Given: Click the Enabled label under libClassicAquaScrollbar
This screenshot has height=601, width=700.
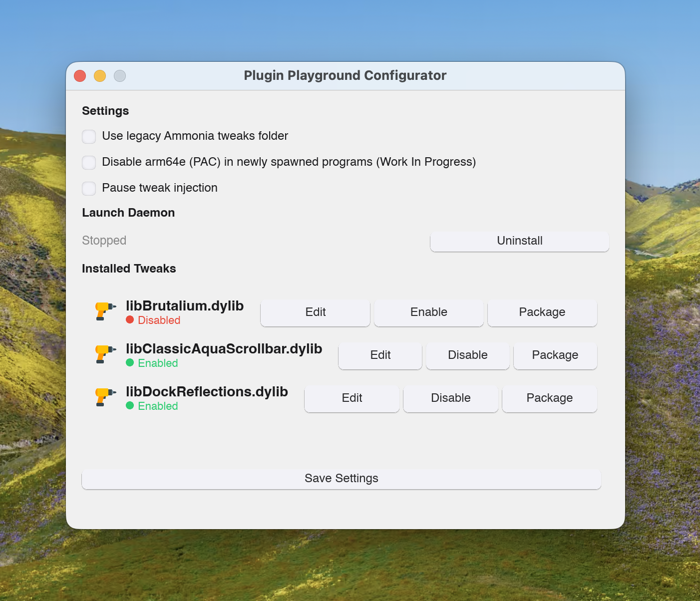Looking at the screenshot, I should 158,363.
